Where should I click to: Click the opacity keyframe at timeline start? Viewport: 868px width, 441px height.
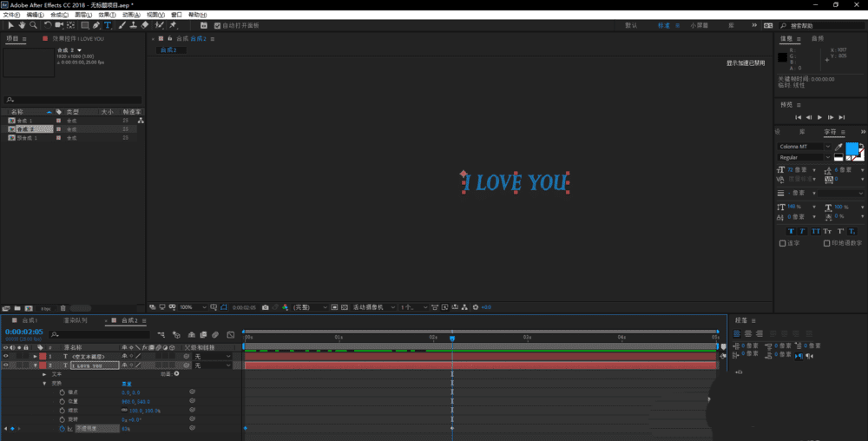[x=246, y=428]
